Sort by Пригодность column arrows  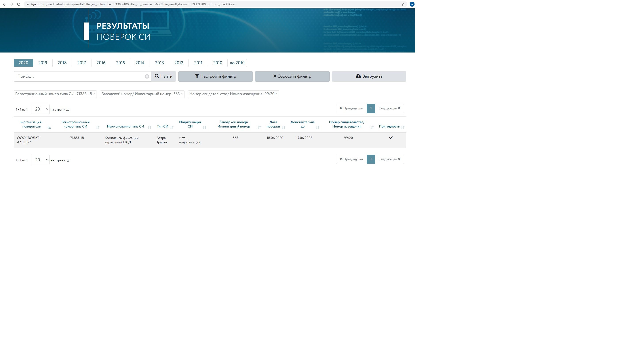pos(403,127)
